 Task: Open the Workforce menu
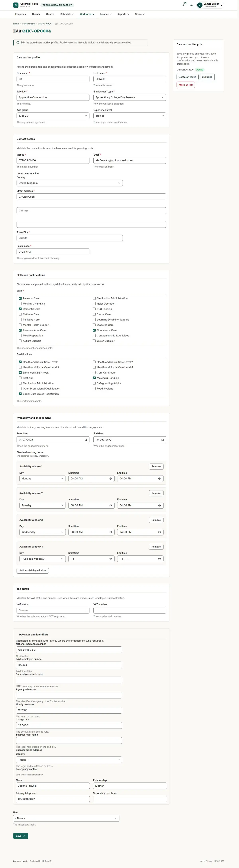(x=87, y=14)
